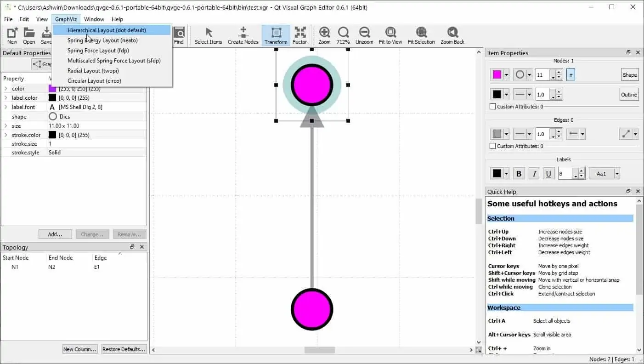Click the Find toolbar icon
The width and height of the screenshot is (644, 364).
pyautogui.click(x=179, y=36)
